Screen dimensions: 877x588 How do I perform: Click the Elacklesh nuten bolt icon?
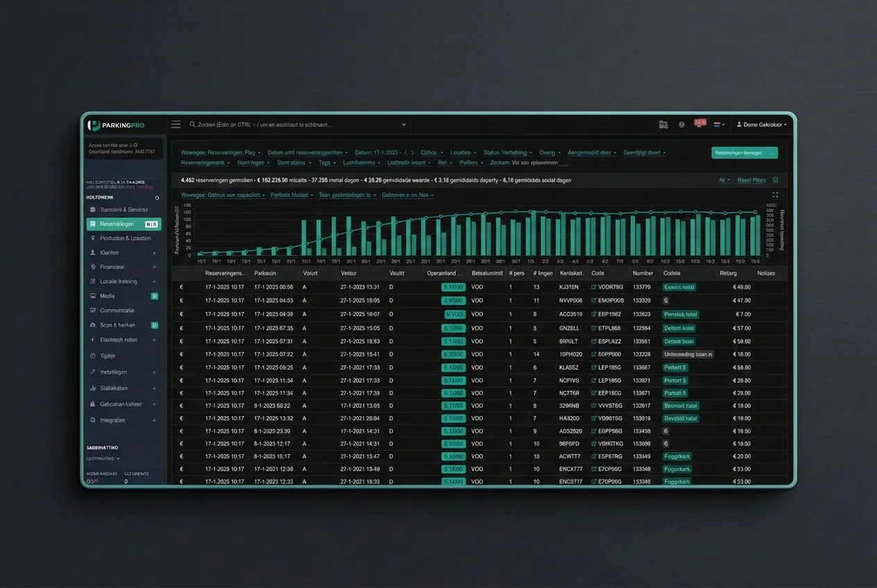pos(93,340)
